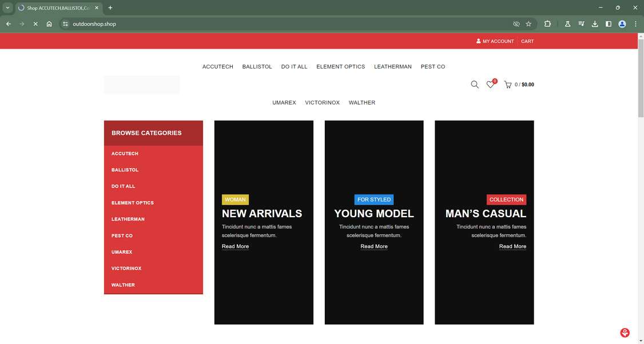Open the Extensions puzzle icon
644x344 pixels.
(x=547, y=24)
